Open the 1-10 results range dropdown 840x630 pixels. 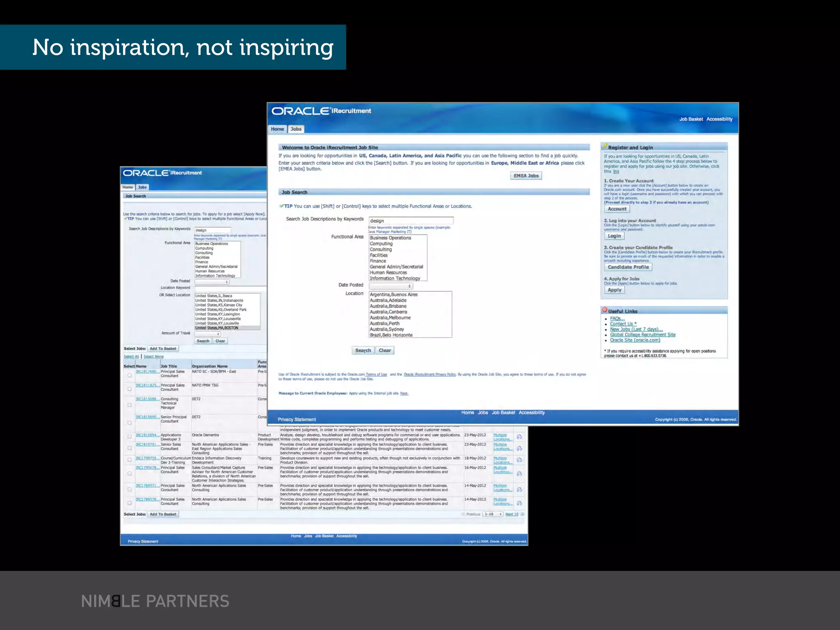[x=493, y=514]
